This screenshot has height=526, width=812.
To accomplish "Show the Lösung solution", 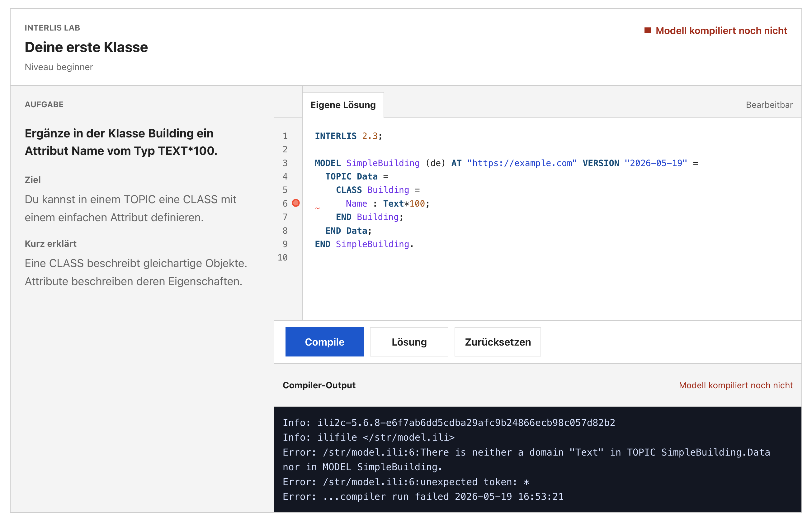I will click(x=409, y=342).
